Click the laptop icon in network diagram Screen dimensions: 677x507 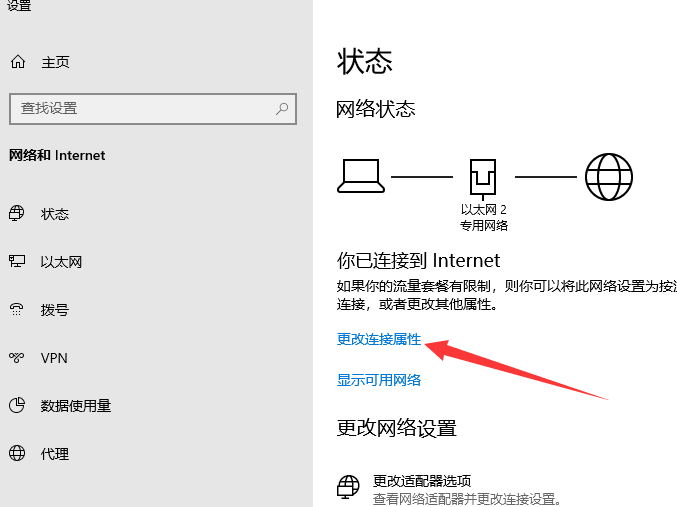point(361,176)
